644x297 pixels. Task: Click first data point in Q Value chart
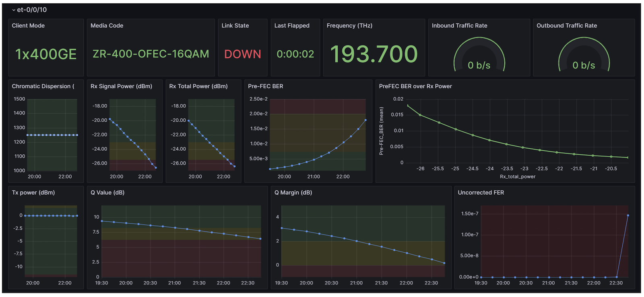coord(102,221)
